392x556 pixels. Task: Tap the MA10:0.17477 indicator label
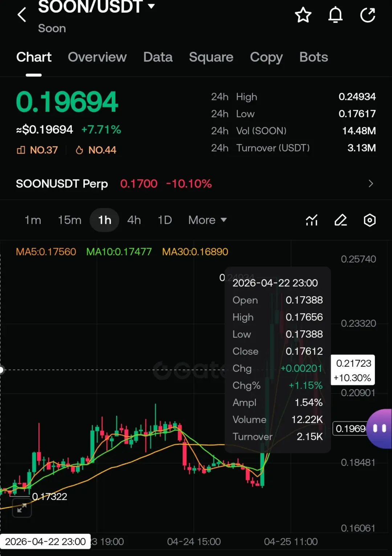119,252
